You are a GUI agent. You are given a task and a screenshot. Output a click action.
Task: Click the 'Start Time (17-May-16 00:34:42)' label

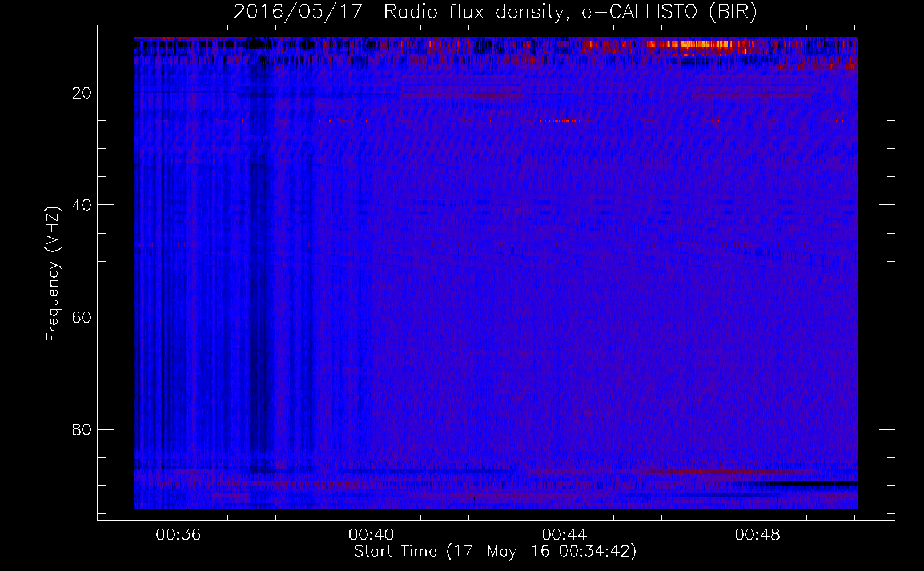pos(495,552)
